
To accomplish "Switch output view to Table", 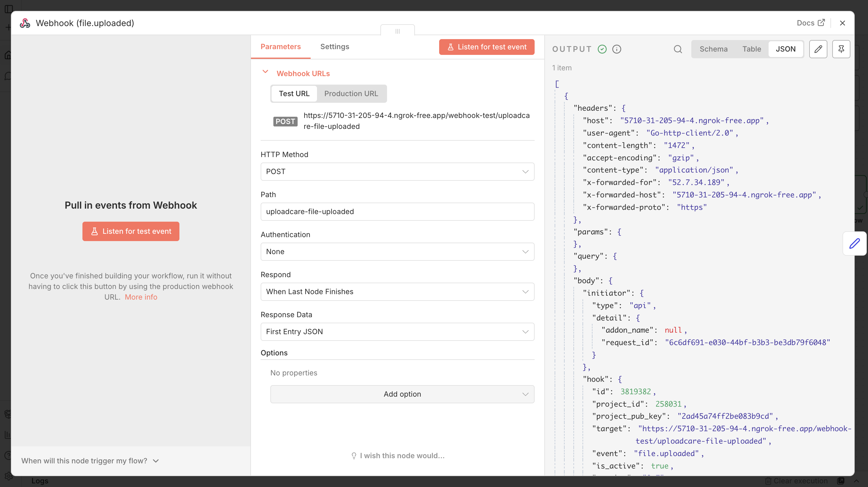I will tap(751, 49).
